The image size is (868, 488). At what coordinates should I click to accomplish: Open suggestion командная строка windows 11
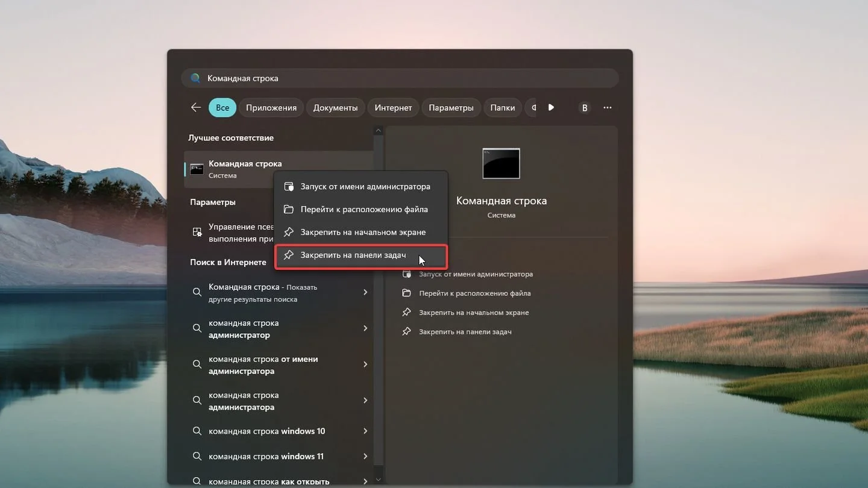[x=278, y=457]
